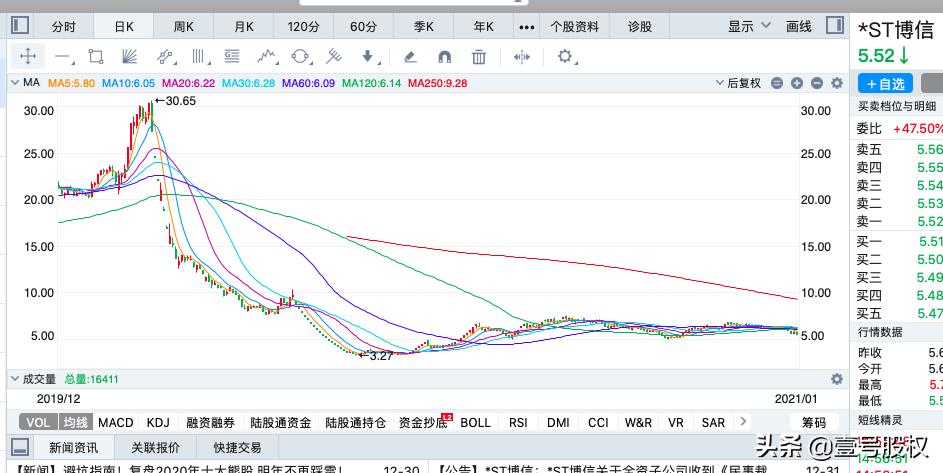The width and height of the screenshot is (943, 473).
Task: Click the scroll-right arrow after SAR
Action: click(743, 421)
